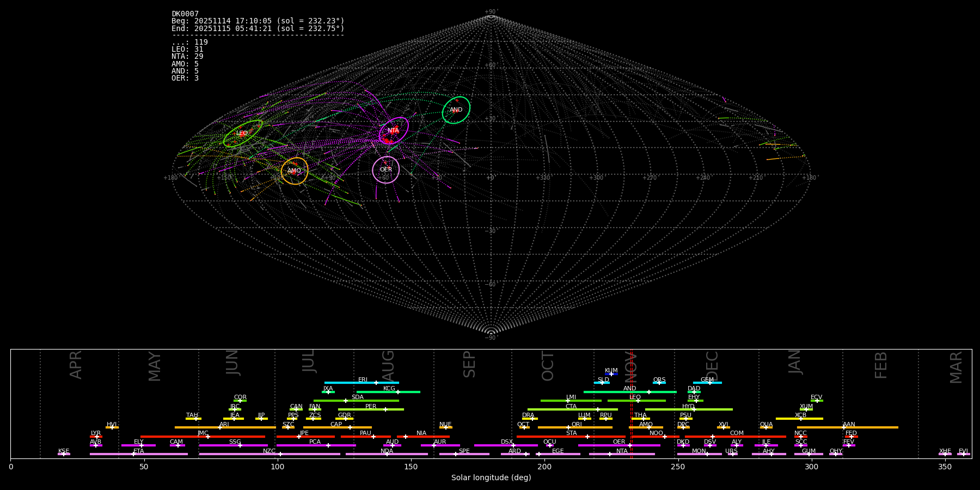Click the +270 longitude label on map equator
This screenshot has width=980, height=490.
click(650, 178)
